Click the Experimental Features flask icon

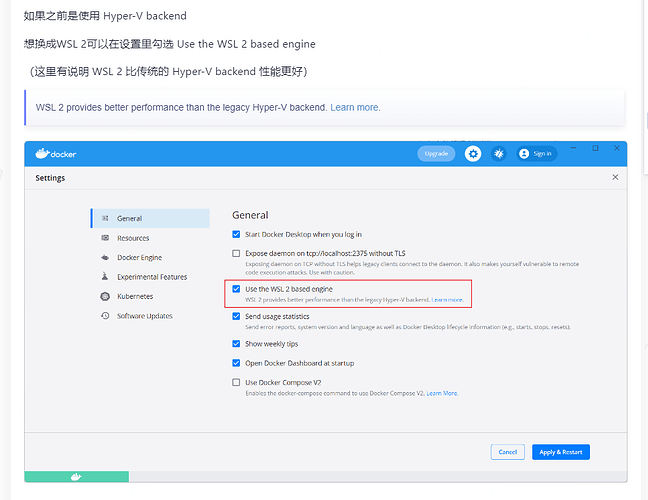[105, 276]
